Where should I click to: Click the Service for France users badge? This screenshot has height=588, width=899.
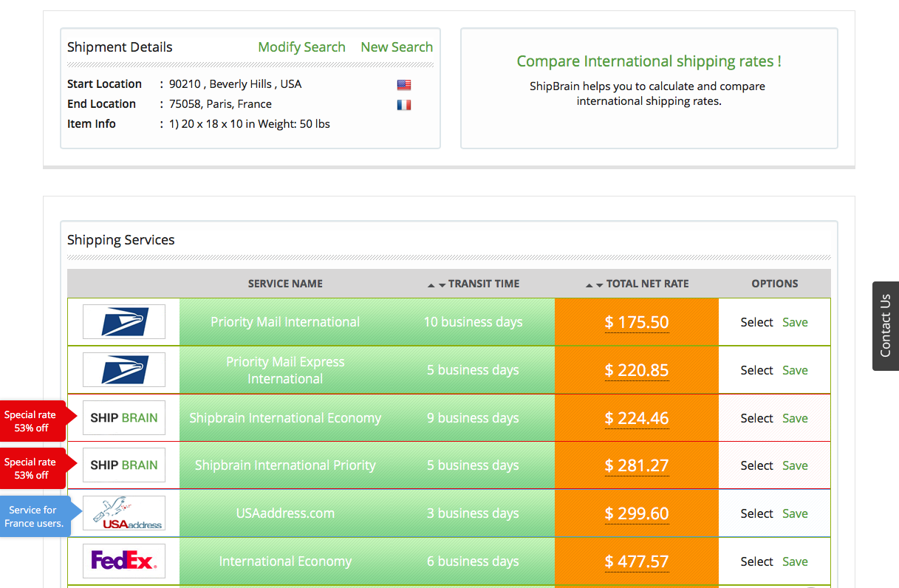40,516
